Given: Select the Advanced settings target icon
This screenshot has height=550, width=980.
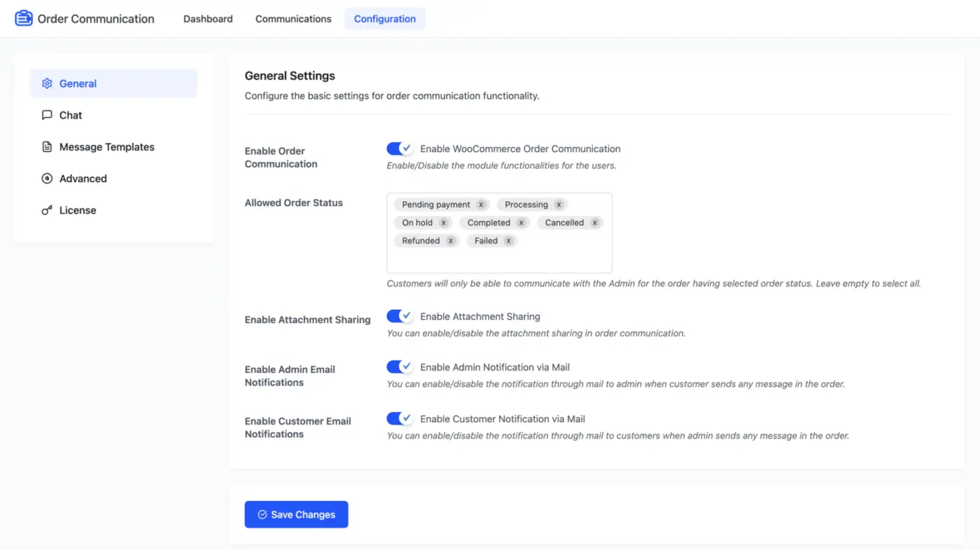Looking at the screenshot, I should point(47,178).
